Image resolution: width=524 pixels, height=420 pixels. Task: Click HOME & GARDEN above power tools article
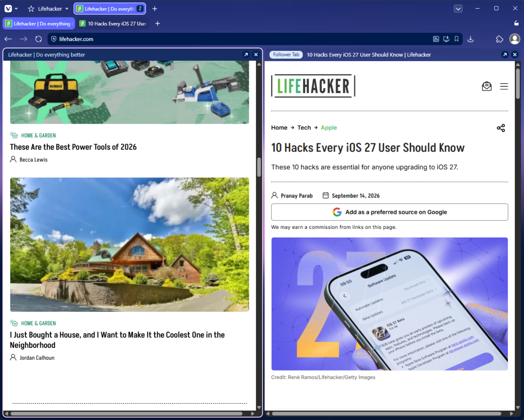39,135
